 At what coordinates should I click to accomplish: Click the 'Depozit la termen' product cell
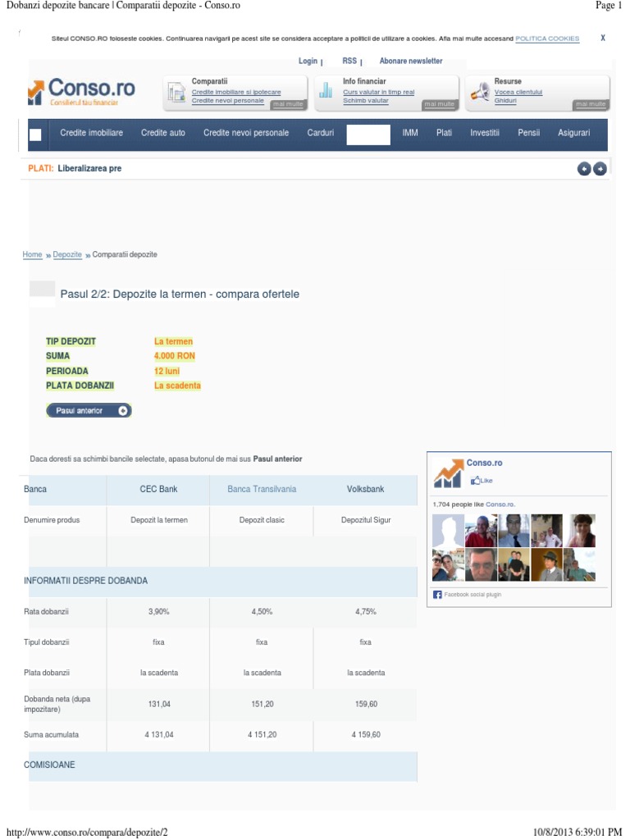coord(159,520)
